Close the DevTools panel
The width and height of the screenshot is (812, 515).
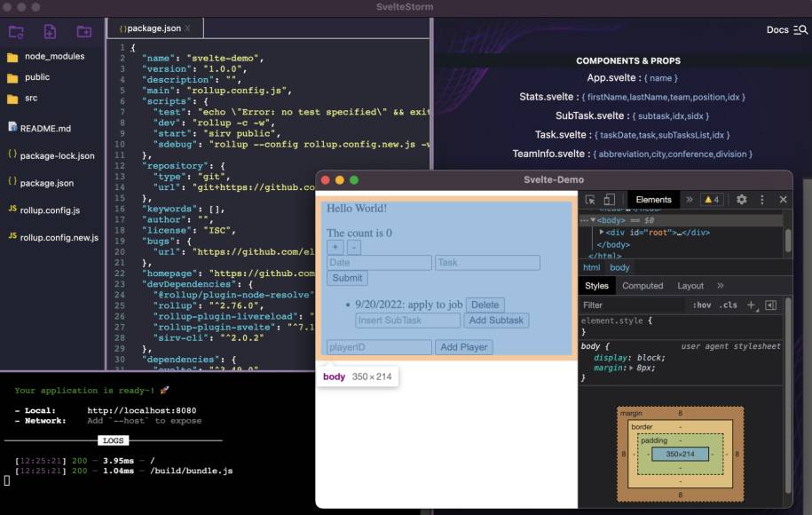click(783, 200)
